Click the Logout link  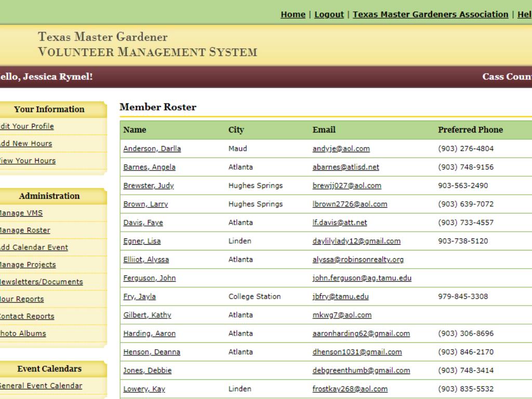[329, 15]
